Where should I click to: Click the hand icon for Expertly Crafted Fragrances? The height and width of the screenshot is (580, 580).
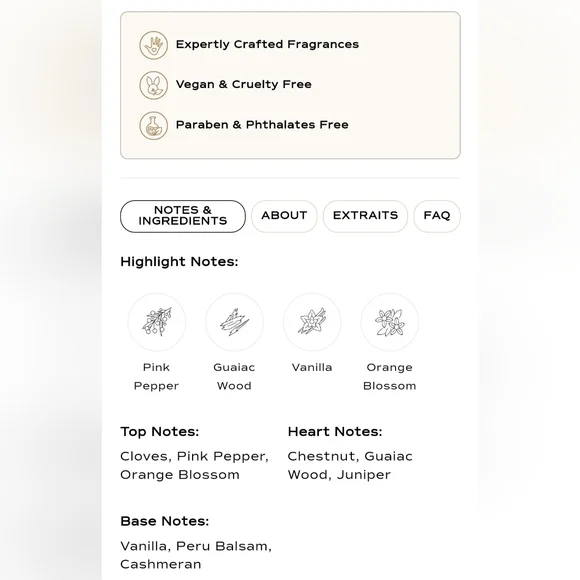point(154,45)
